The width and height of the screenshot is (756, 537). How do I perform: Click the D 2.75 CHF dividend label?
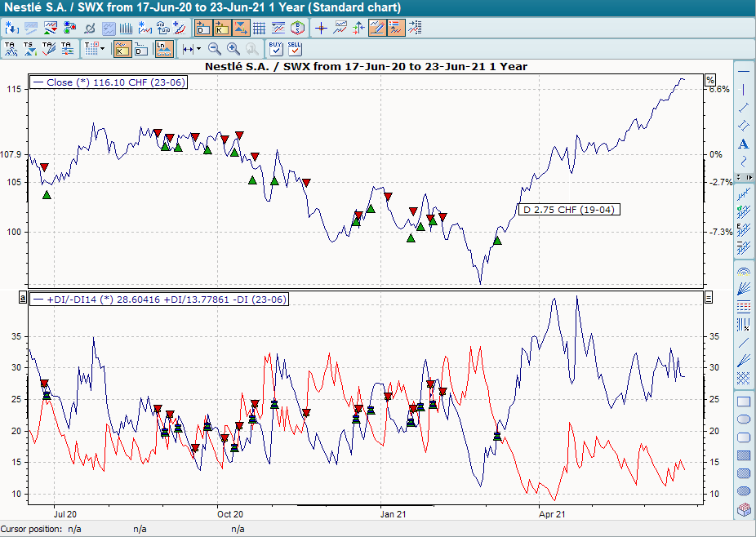coord(570,209)
